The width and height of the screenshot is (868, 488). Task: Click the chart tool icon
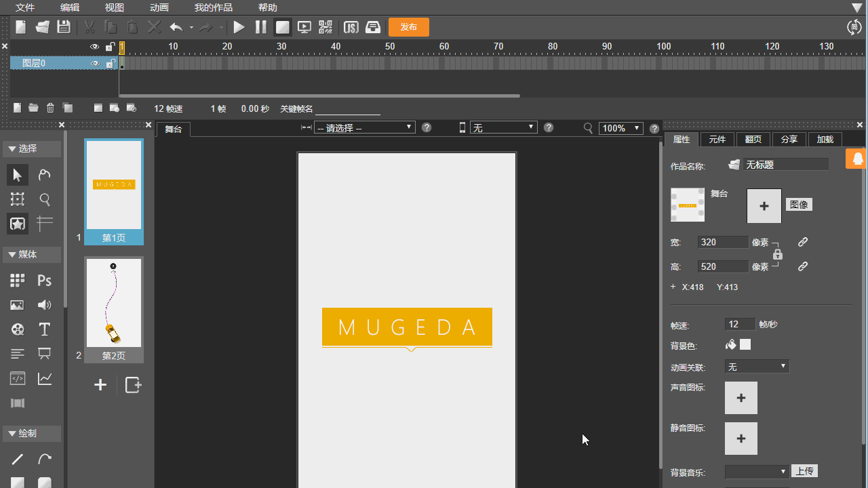click(x=45, y=378)
